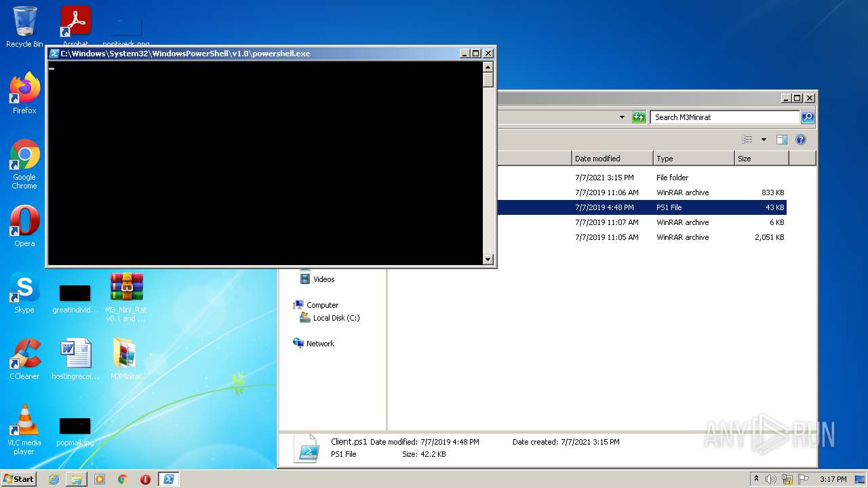This screenshot has height=488, width=868.
Task: Open the M3Minirat desktop folder
Action: click(x=126, y=359)
